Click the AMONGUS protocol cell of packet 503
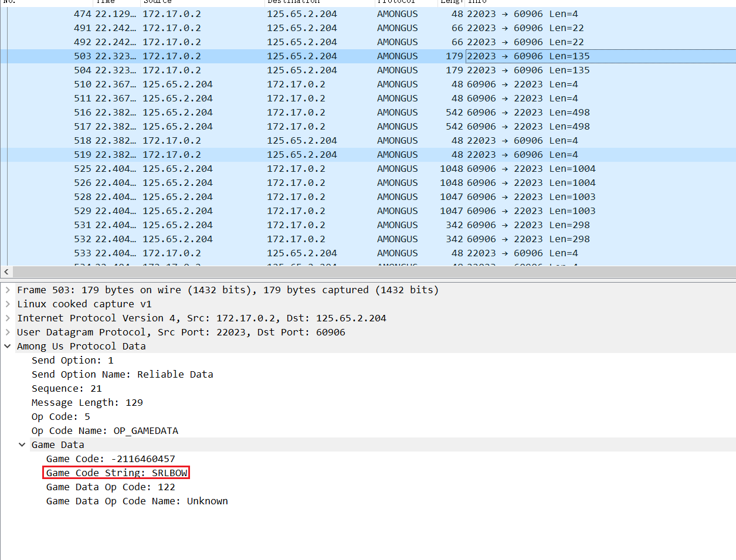 point(398,56)
